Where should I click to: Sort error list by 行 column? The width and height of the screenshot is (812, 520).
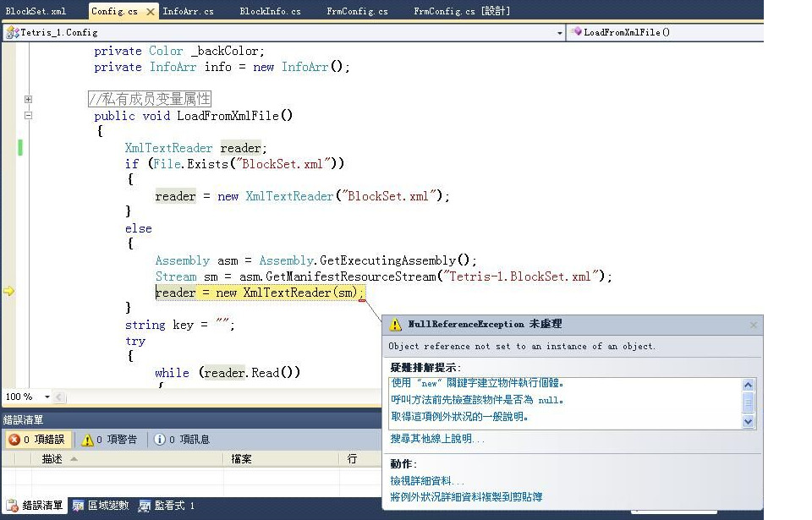pos(361,459)
